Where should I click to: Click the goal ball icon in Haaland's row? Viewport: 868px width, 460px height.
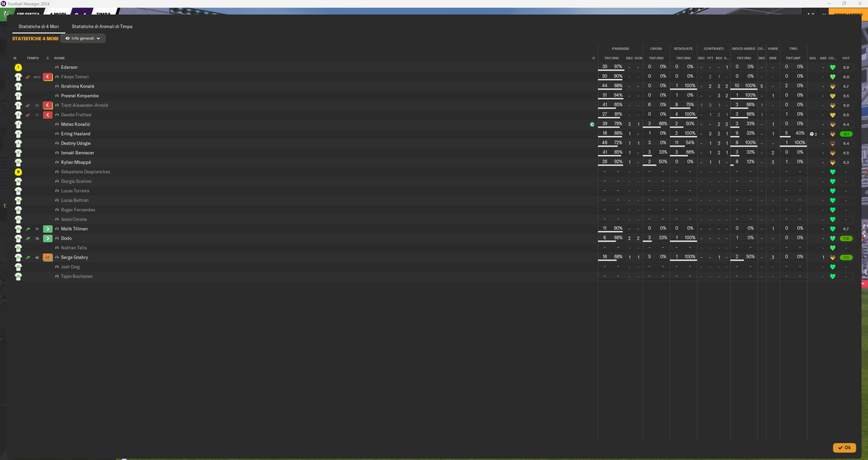812,134
